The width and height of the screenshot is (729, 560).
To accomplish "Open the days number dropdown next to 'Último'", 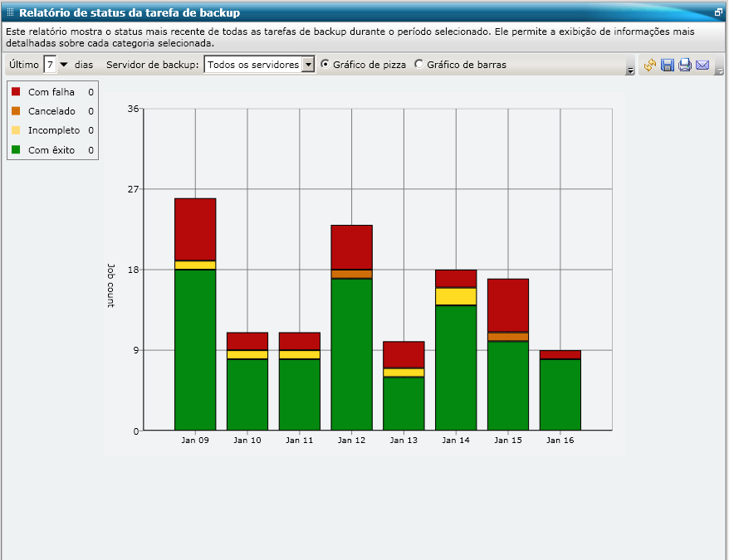I will [64, 64].
